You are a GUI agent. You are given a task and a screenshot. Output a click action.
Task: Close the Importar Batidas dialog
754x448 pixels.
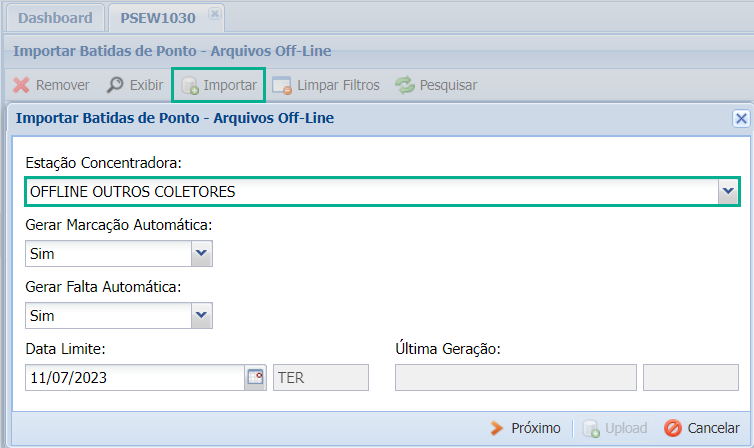coord(741,118)
